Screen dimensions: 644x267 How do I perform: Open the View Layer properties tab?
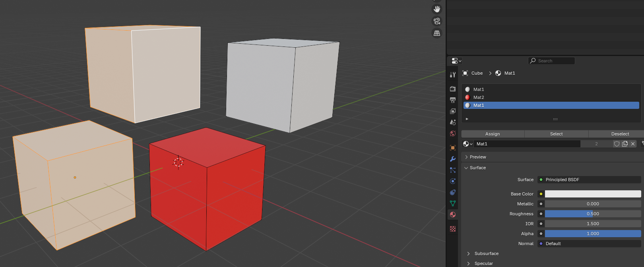[453, 111]
